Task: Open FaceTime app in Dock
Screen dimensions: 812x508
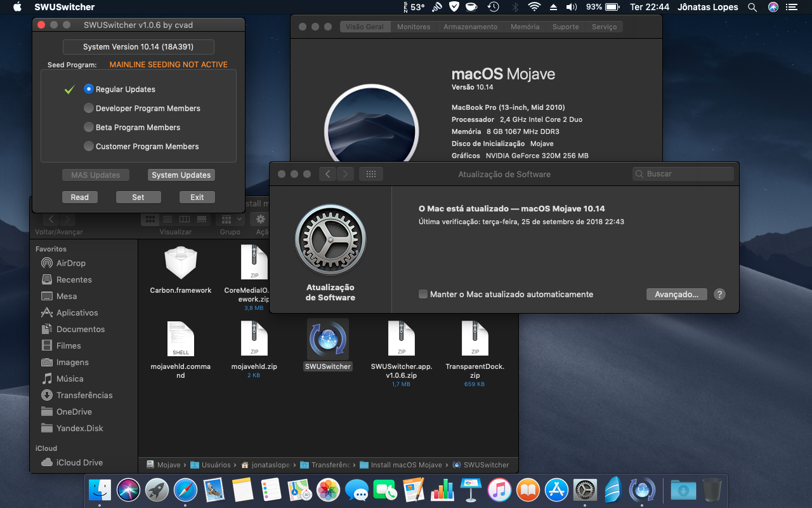Action: [385, 490]
